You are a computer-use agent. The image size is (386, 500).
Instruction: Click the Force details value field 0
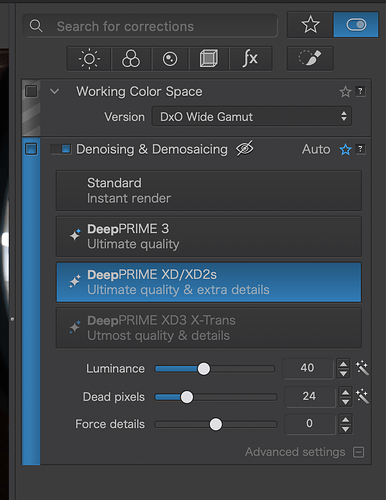coord(310,424)
